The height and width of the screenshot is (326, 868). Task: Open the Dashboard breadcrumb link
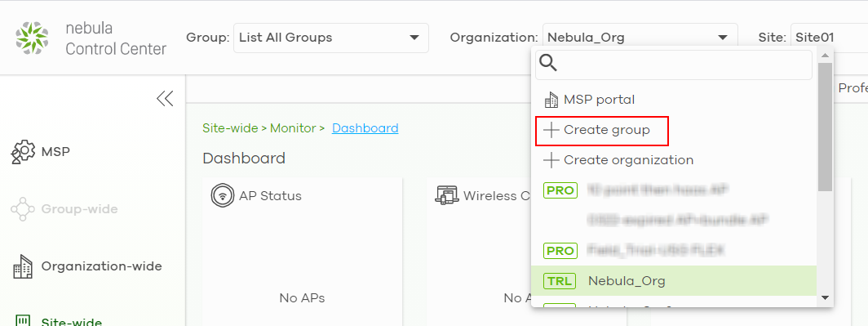point(365,128)
